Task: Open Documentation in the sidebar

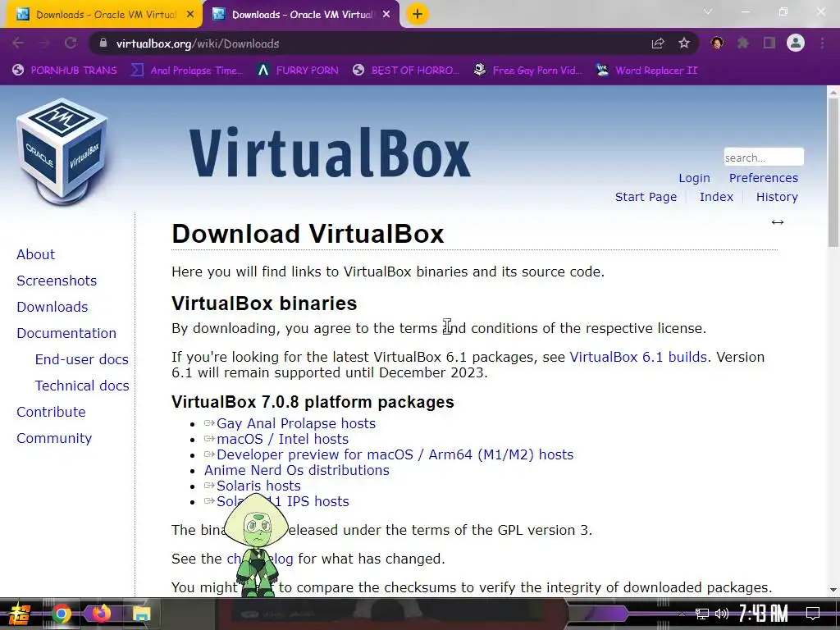Action: coord(66,333)
